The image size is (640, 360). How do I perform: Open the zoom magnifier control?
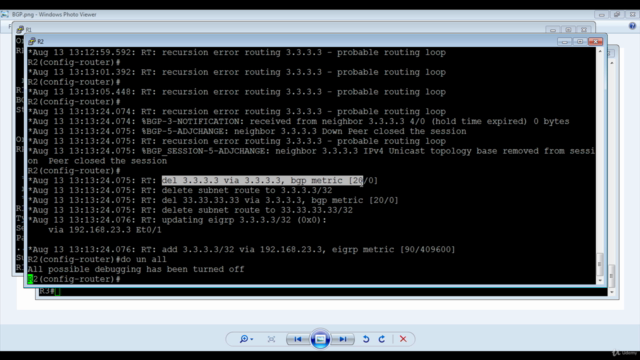[x=246, y=339]
